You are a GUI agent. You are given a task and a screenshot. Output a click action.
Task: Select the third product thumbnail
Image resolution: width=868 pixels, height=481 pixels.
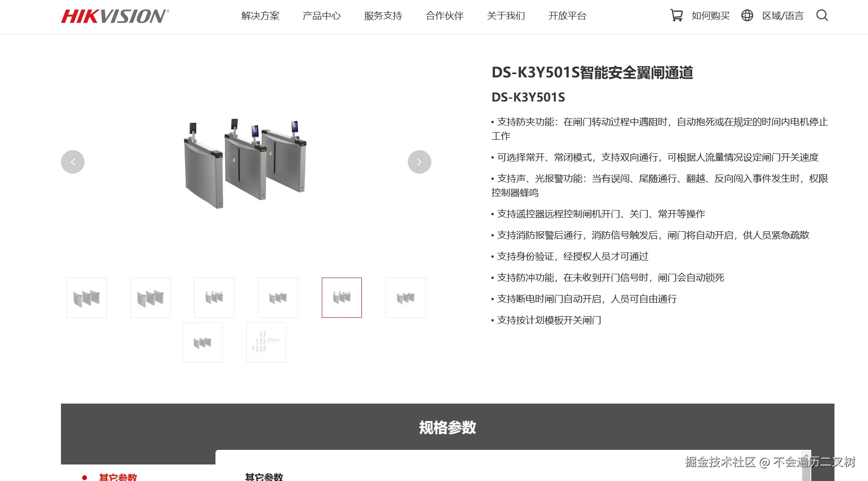tap(214, 297)
